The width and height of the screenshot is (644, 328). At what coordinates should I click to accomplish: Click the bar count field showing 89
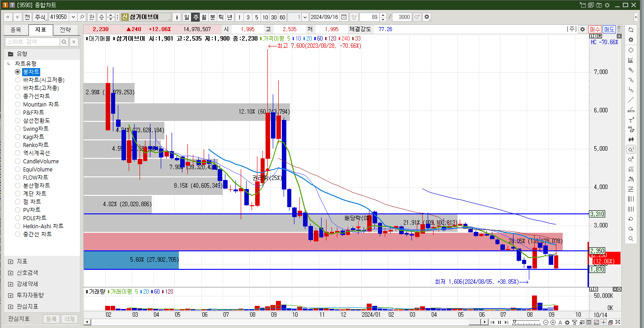pyautogui.click(x=369, y=17)
